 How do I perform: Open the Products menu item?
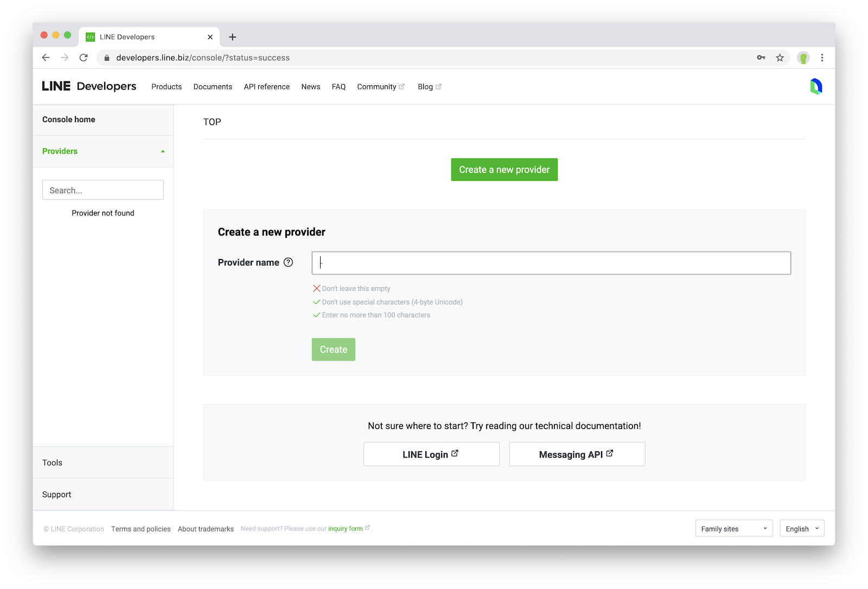click(167, 87)
